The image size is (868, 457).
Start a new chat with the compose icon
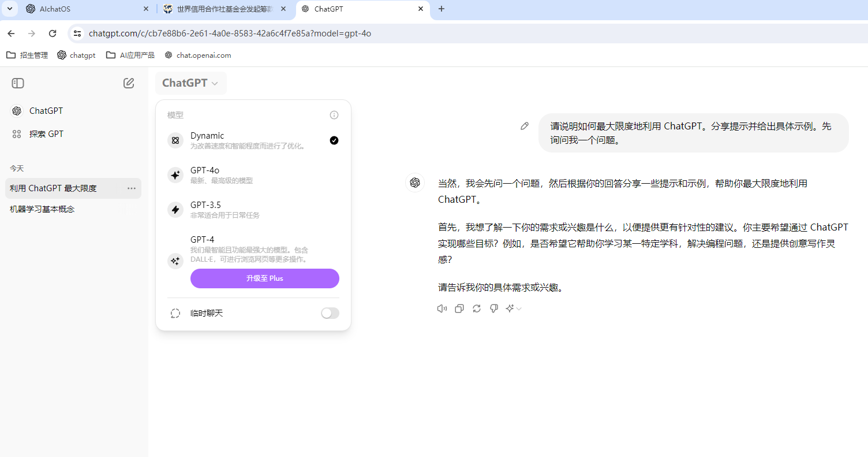(129, 83)
